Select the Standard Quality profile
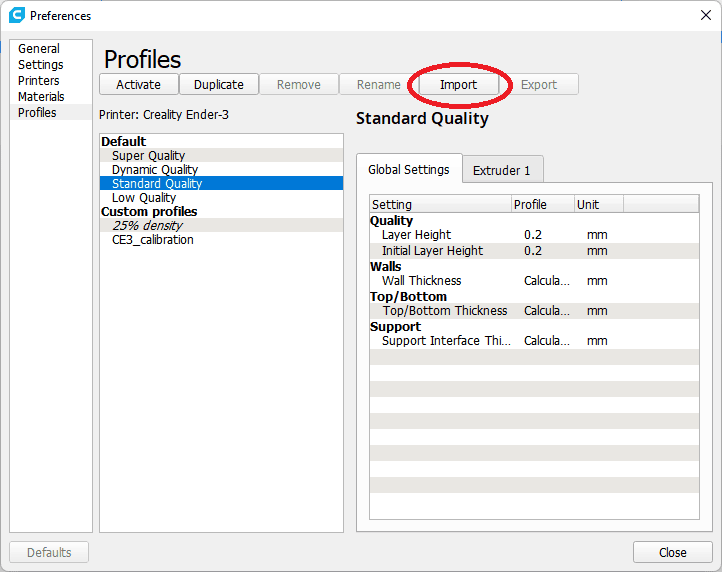The width and height of the screenshot is (722, 572). [221, 183]
